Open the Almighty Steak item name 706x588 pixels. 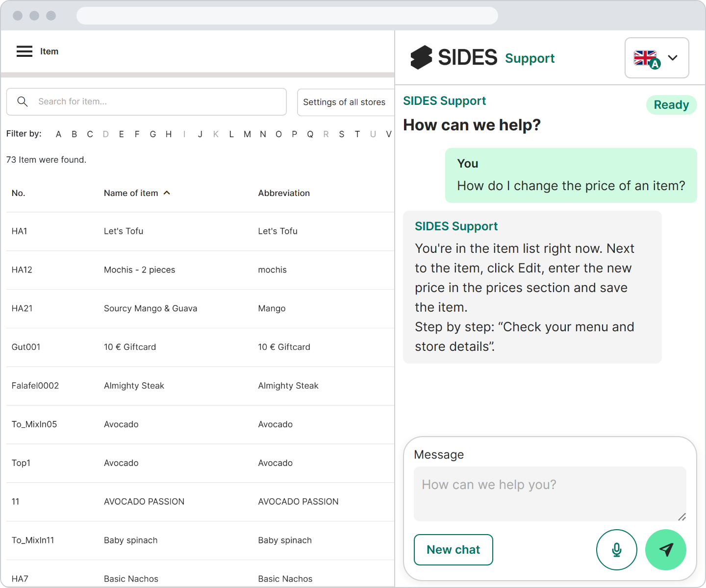pos(134,386)
